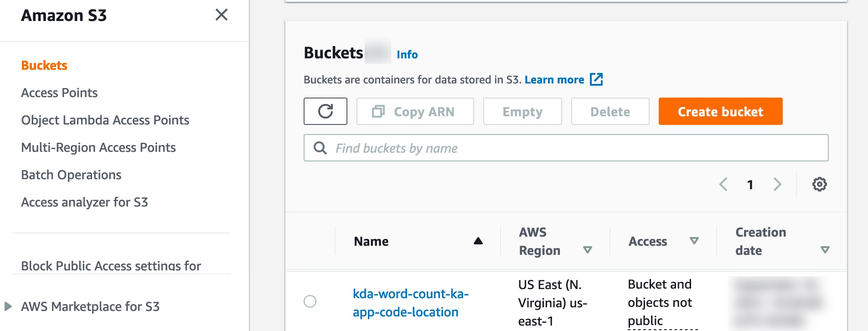Follow the Learn more link

click(x=554, y=80)
